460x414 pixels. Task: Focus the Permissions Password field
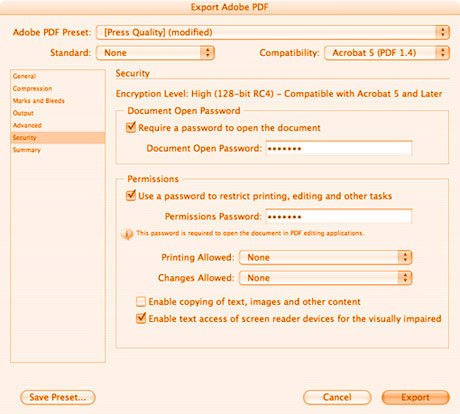[x=339, y=216]
